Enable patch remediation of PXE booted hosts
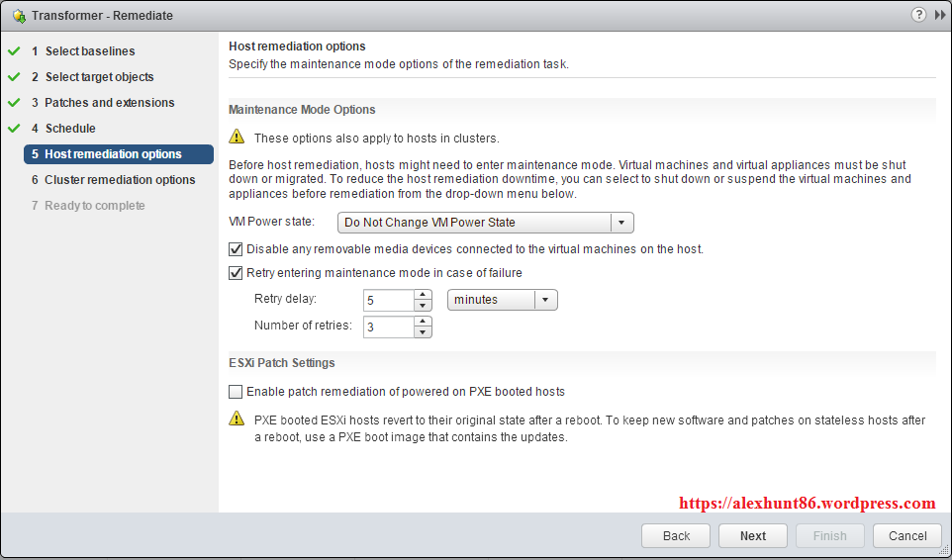Image resolution: width=952 pixels, height=560 pixels. [x=236, y=392]
